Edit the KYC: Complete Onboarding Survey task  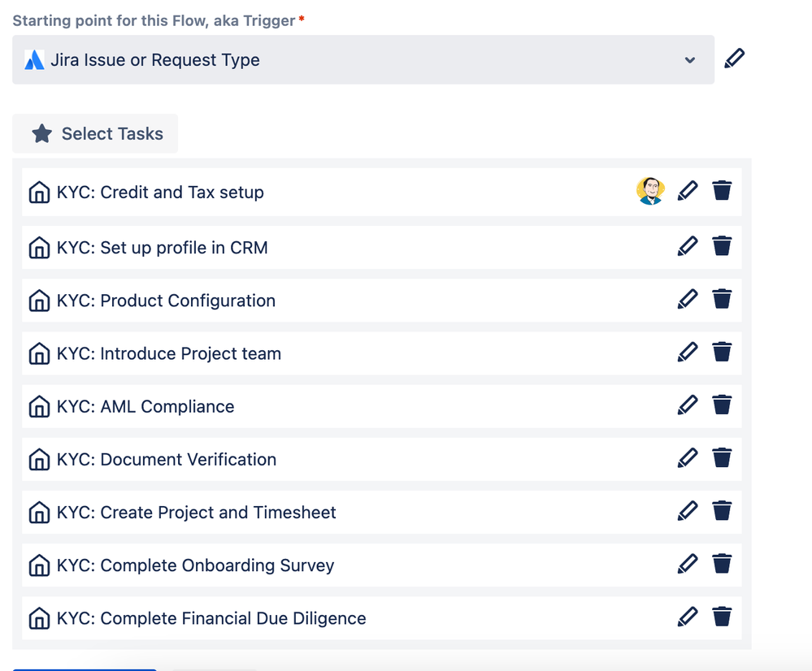click(x=688, y=564)
